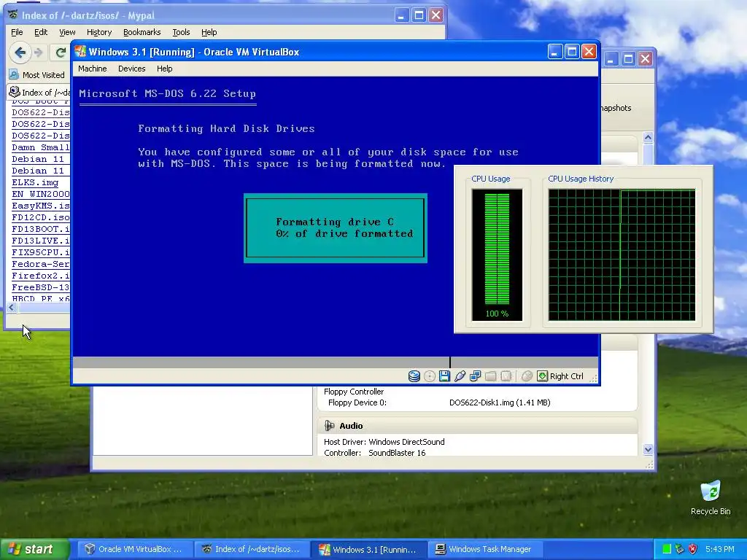Click the Start button on taskbar

point(34,549)
